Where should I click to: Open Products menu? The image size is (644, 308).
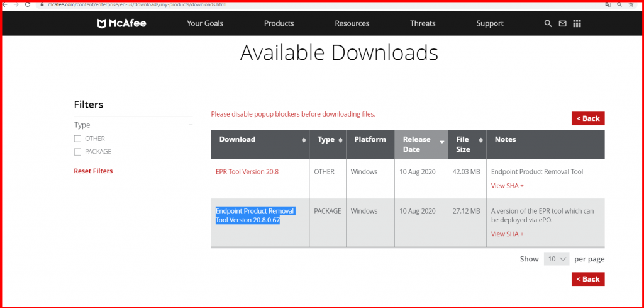coord(279,23)
